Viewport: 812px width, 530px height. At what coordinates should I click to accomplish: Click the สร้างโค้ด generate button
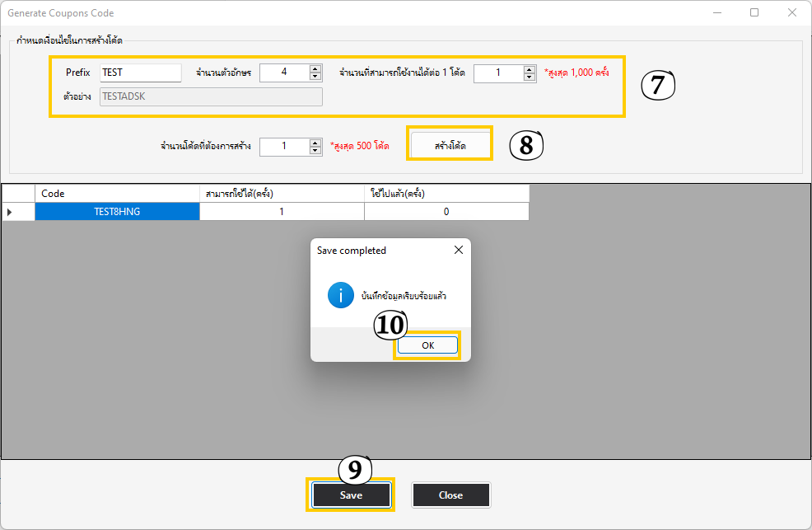coord(450,144)
